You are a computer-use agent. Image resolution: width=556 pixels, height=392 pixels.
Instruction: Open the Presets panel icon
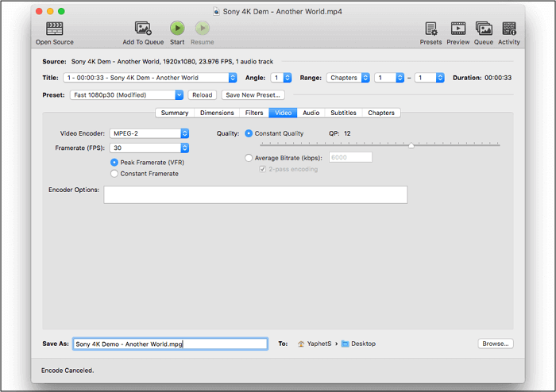(x=431, y=29)
